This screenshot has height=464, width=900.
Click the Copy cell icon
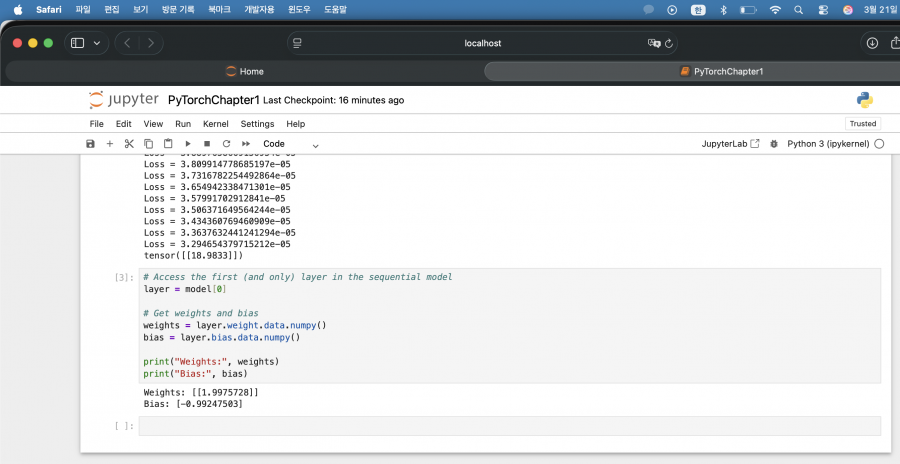[x=148, y=144]
